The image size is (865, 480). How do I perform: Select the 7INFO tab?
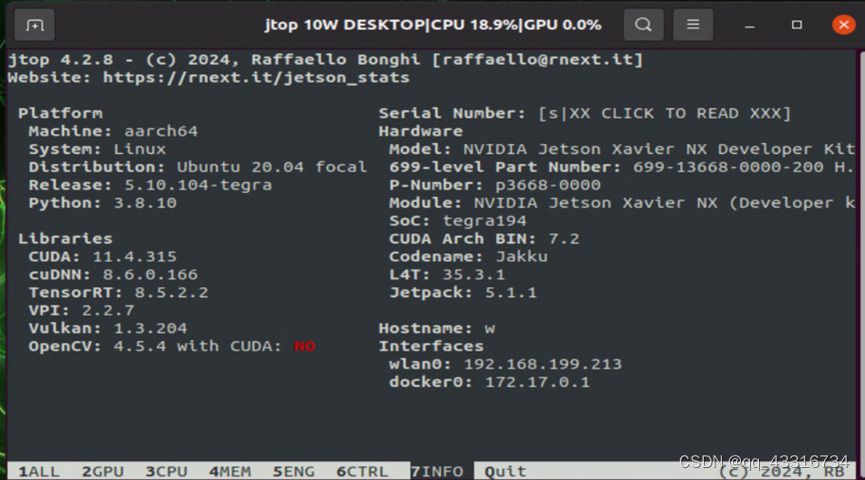(x=437, y=472)
